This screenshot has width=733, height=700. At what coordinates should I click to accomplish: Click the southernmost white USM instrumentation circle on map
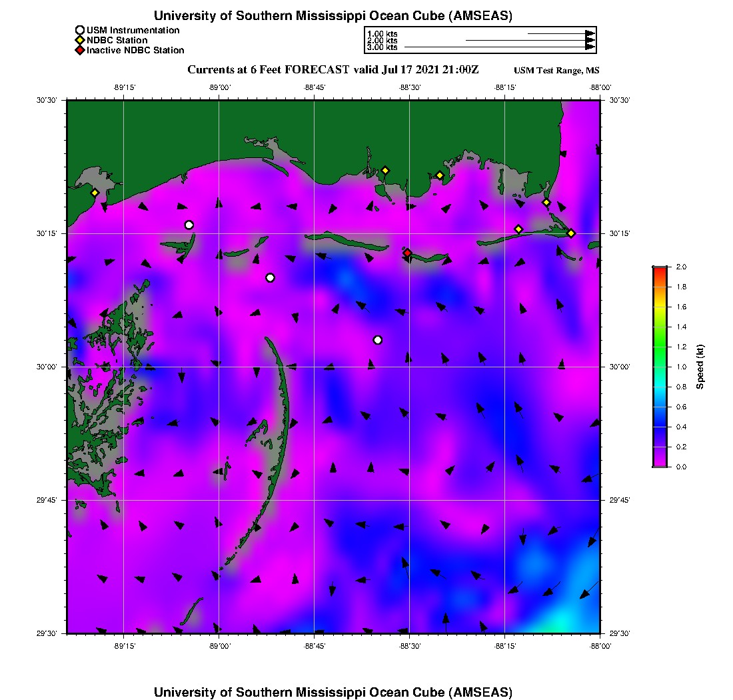click(378, 340)
